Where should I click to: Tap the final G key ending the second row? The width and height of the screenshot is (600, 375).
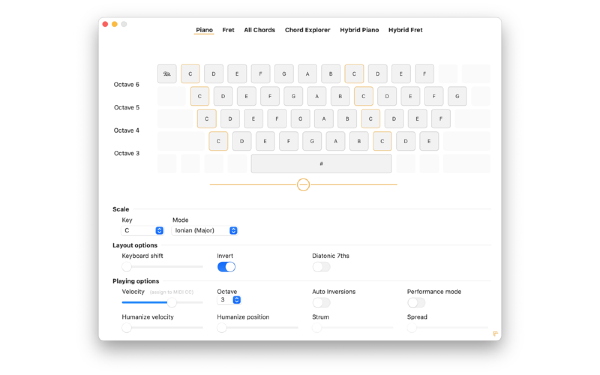457,96
